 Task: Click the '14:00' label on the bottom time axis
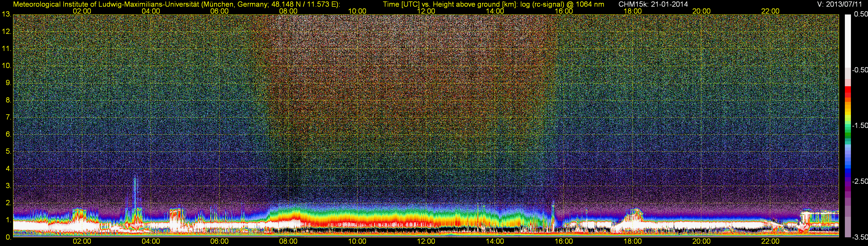pos(495,241)
